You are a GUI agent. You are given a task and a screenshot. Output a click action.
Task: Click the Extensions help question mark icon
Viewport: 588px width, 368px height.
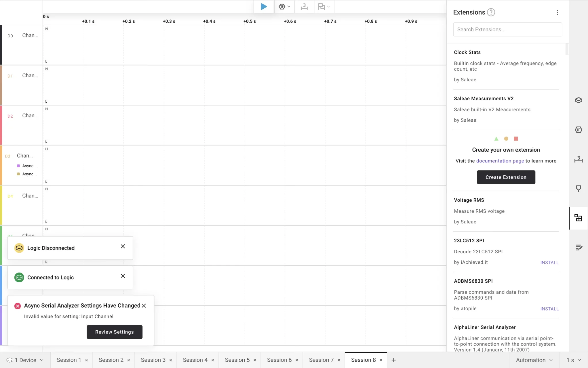[491, 12]
